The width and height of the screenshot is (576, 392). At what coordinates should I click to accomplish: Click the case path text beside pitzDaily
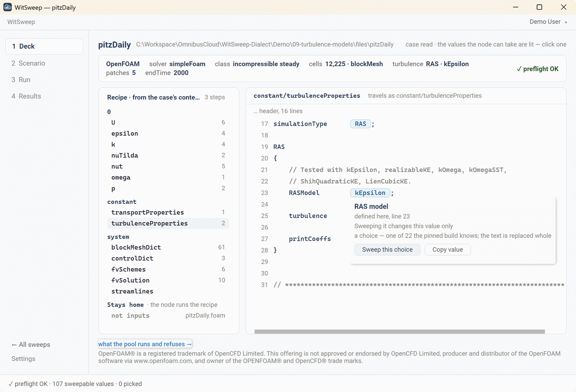point(265,44)
